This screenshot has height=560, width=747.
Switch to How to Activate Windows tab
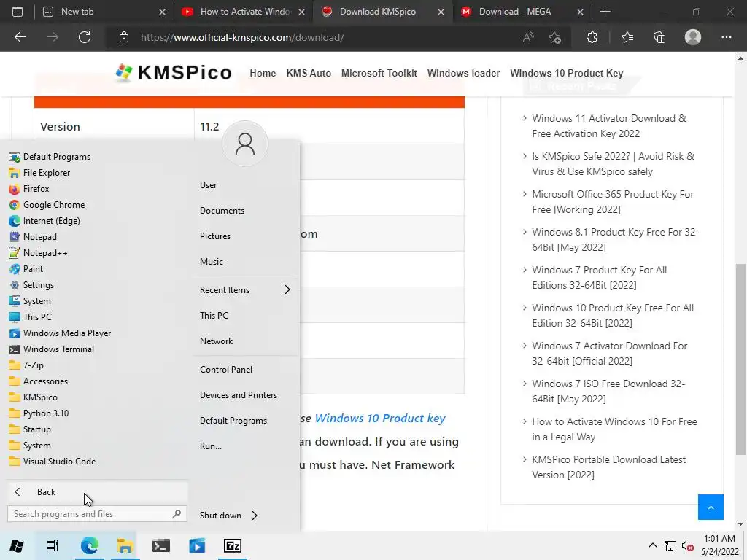pos(244,12)
